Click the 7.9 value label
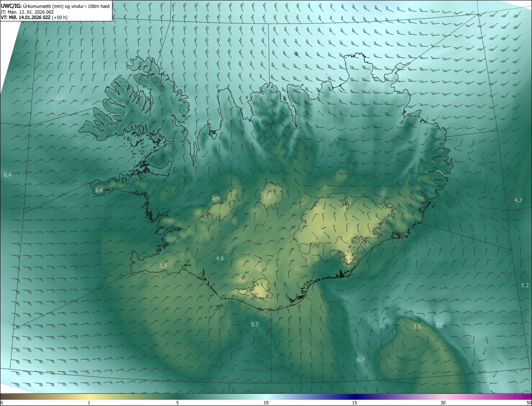The height and width of the screenshot is (406, 532). coord(439,325)
